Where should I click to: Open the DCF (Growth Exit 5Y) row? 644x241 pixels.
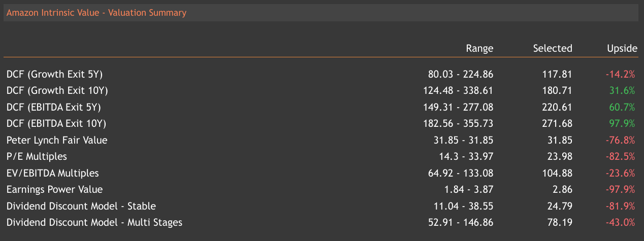[55, 74]
